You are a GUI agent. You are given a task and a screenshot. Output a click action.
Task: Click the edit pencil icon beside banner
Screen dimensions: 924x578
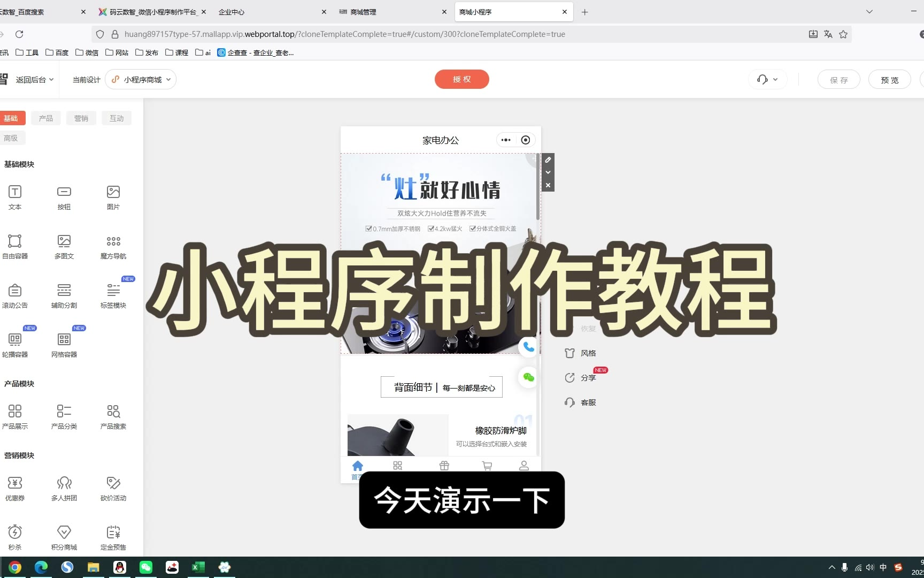tap(548, 160)
